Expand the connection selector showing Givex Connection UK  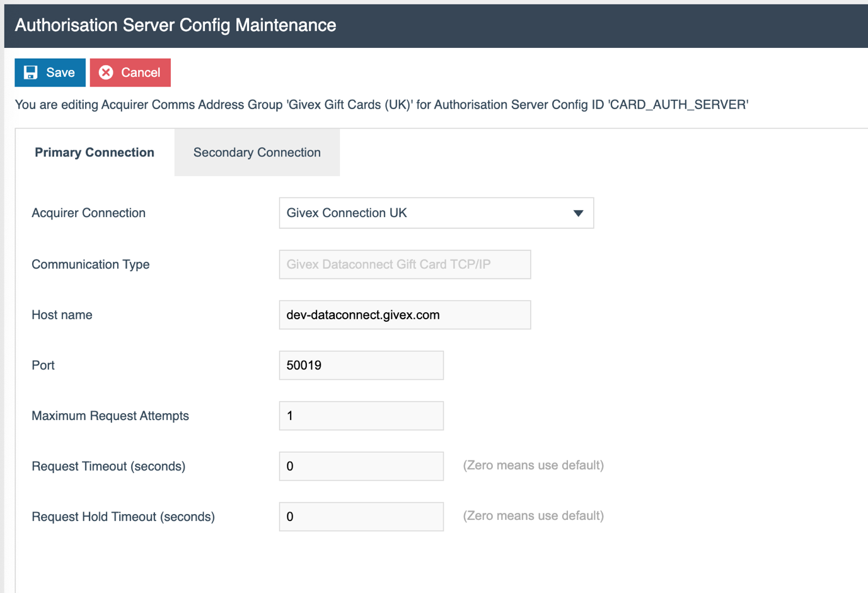577,213
